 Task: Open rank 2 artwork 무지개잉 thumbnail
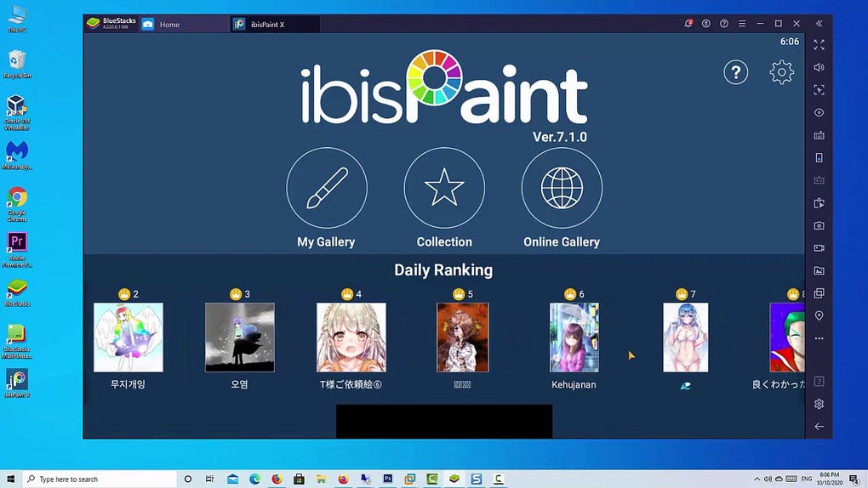tap(128, 338)
